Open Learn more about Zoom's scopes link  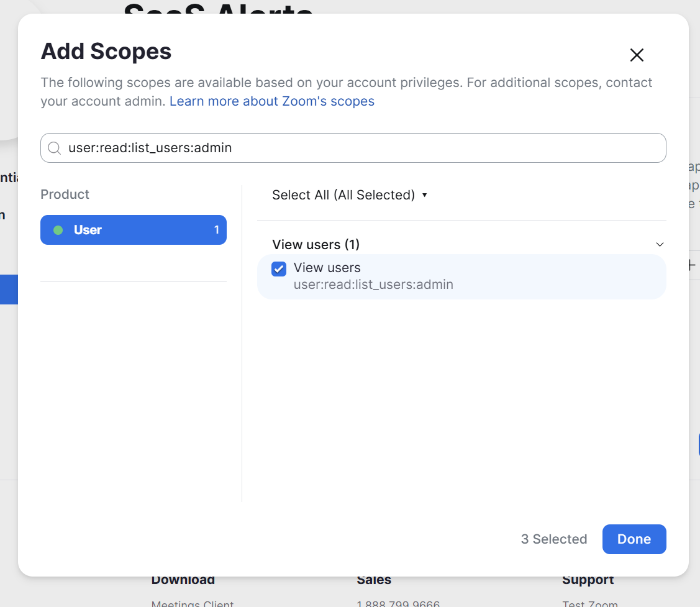[x=272, y=101]
